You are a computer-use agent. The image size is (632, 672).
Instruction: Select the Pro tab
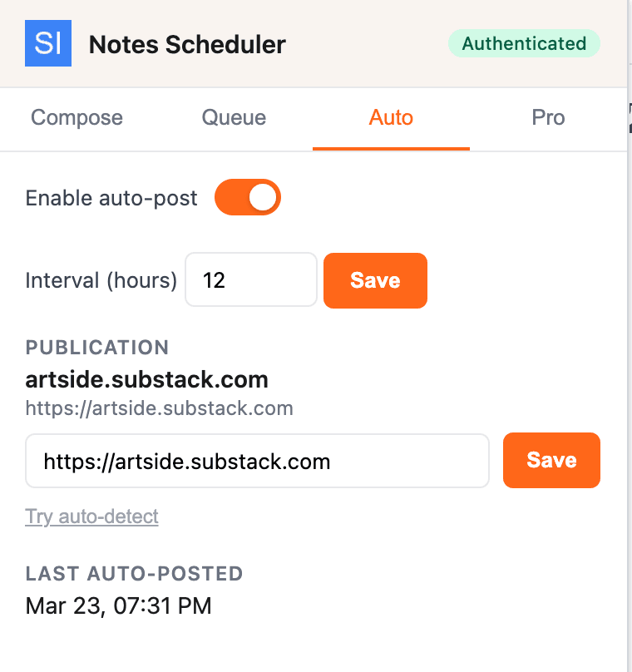pos(548,118)
